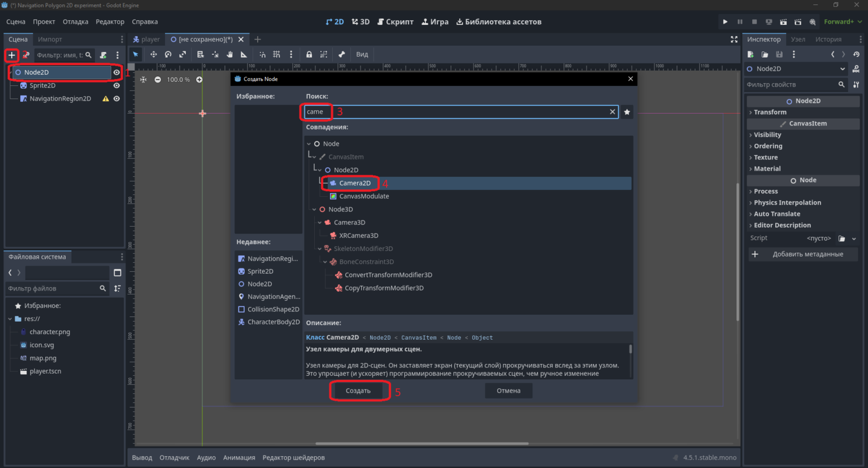Expand the Transform section
This screenshot has height=468, width=868.
coord(802,112)
